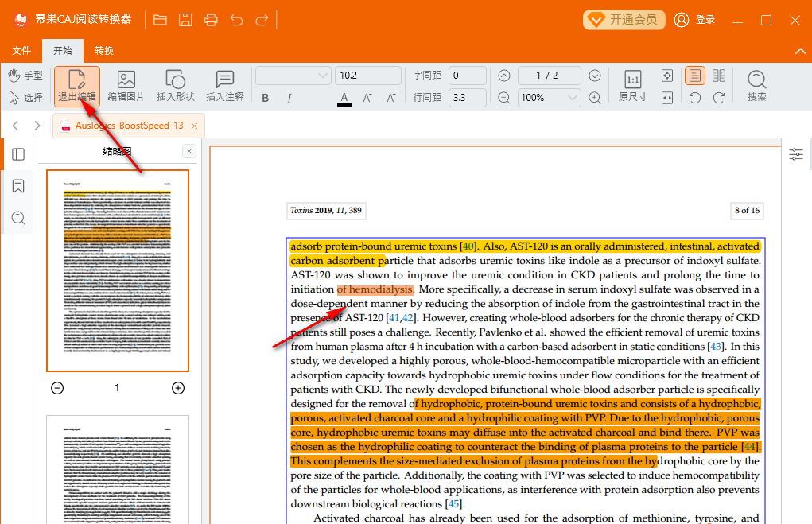This screenshot has width=812, height=524.
Task: Expand the font family dropdown
Action: [x=293, y=76]
